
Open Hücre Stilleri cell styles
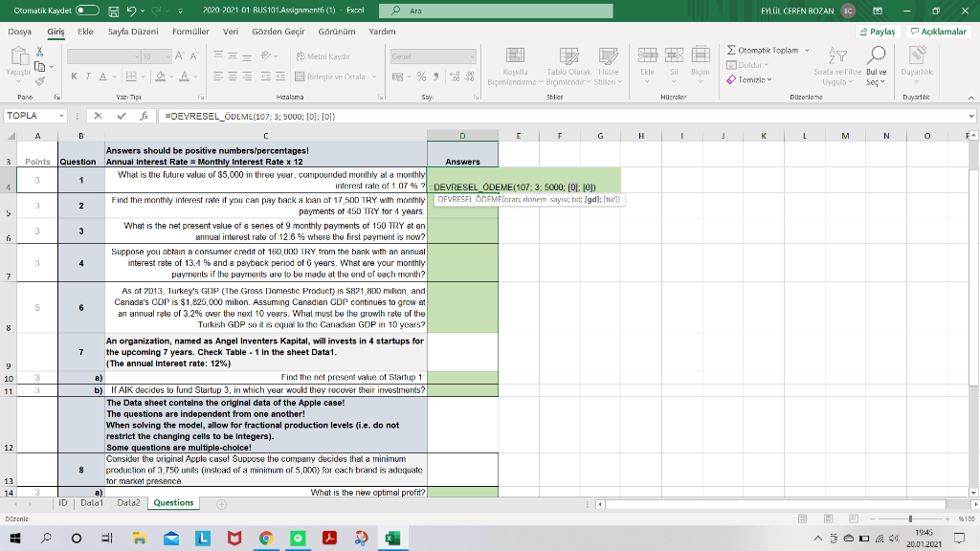pos(608,66)
